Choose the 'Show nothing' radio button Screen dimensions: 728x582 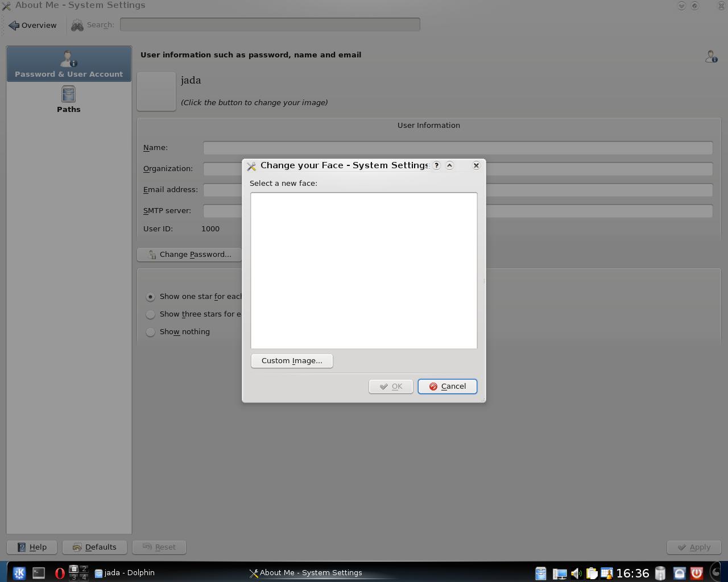tap(151, 332)
